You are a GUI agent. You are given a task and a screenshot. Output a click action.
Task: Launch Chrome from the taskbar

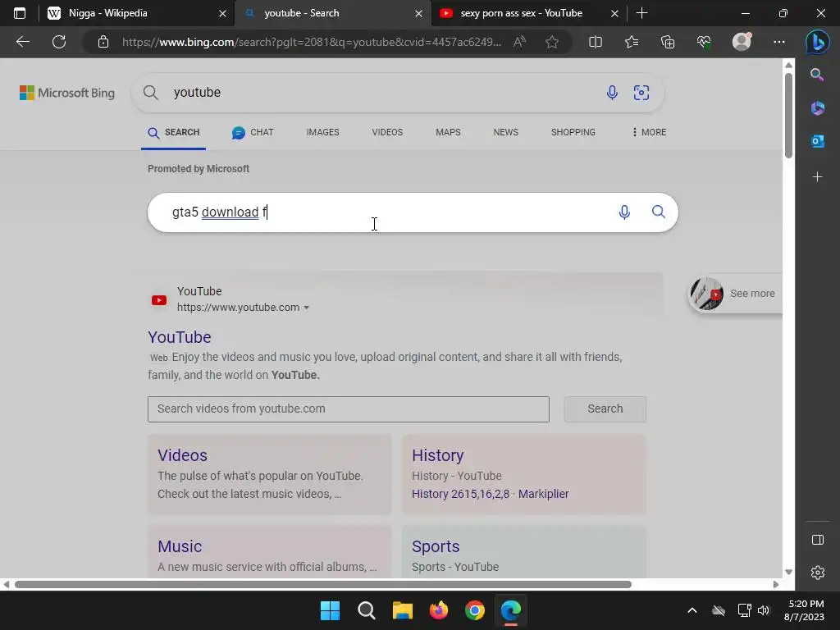(x=475, y=610)
